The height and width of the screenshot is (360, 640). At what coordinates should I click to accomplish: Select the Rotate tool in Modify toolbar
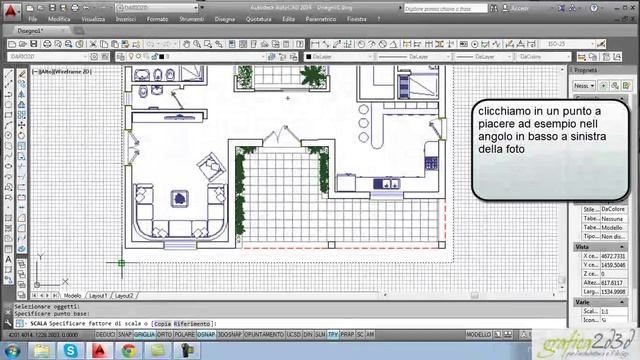click(22, 135)
